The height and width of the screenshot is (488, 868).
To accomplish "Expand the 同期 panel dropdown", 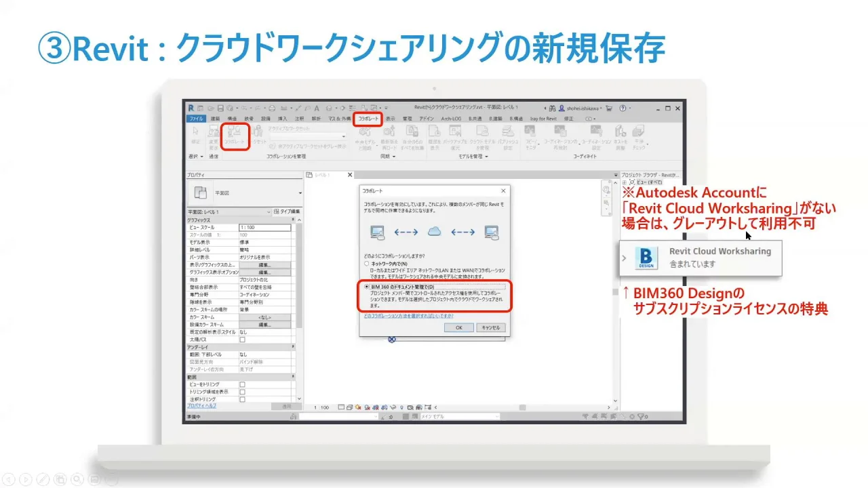I will (x=394, y=156).
